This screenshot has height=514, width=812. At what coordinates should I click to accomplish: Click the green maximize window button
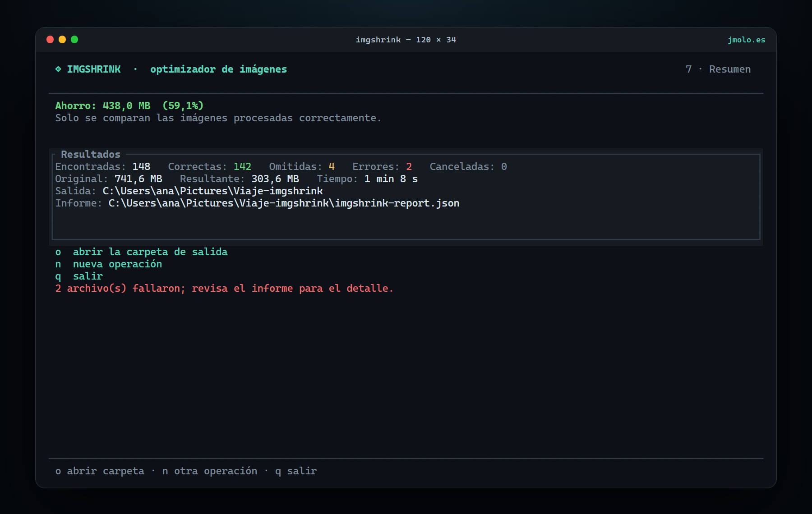74,40
